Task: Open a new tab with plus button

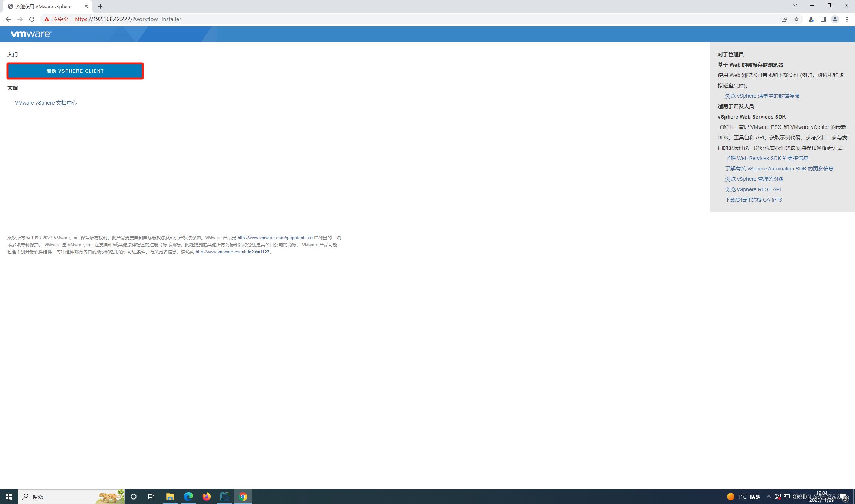Action: click(x=100, y=6)
